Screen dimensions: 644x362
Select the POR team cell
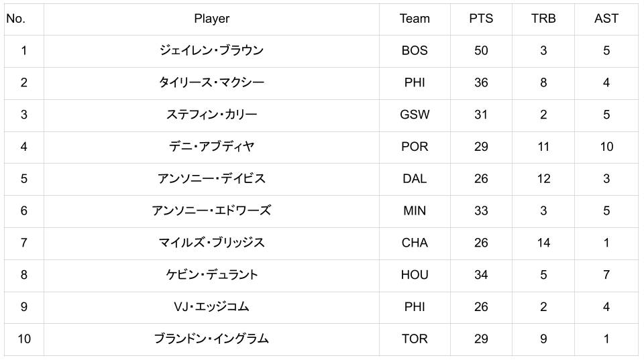point(414,147)
